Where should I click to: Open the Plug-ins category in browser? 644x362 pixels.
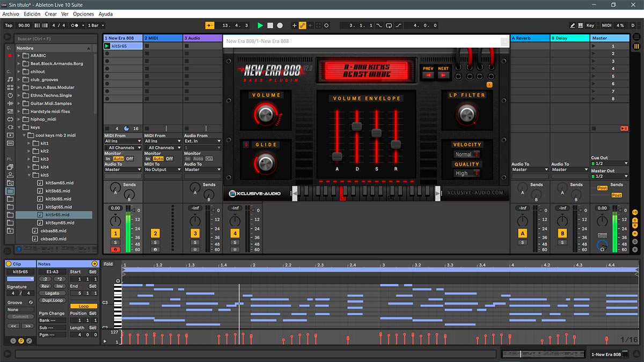point(10,127)
